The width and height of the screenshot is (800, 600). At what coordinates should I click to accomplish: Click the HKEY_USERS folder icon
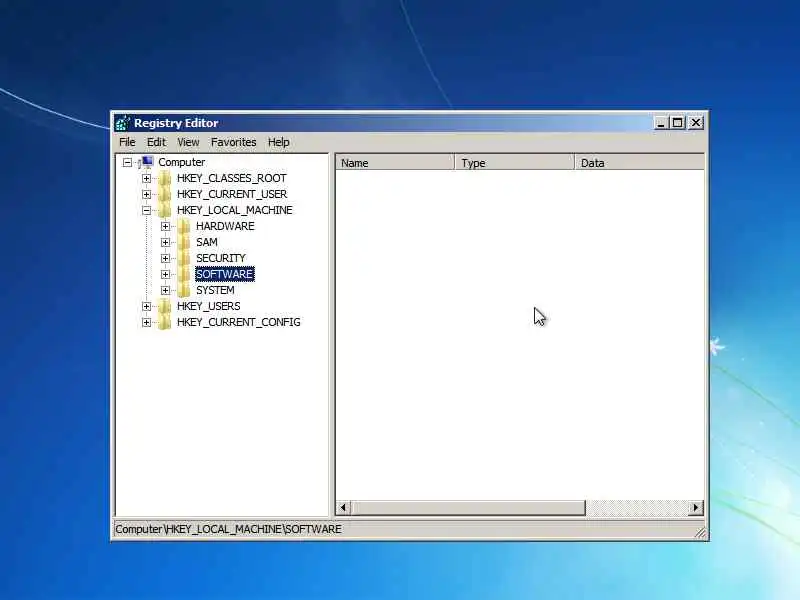[164, 306]
